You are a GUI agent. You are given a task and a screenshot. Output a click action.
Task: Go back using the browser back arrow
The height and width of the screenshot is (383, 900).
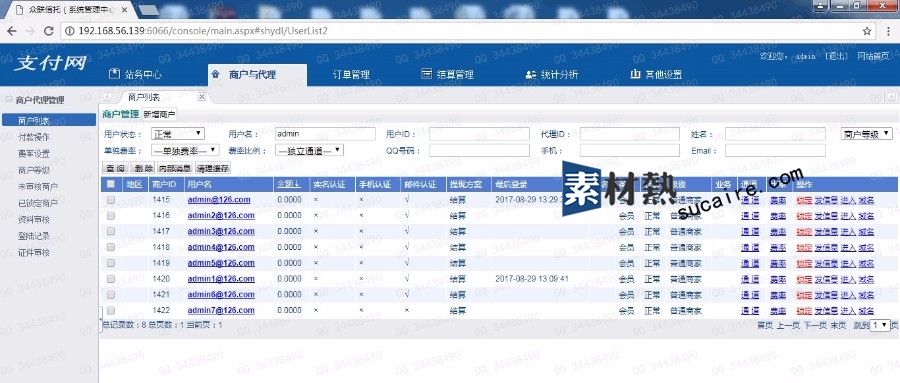pos(11,30)
